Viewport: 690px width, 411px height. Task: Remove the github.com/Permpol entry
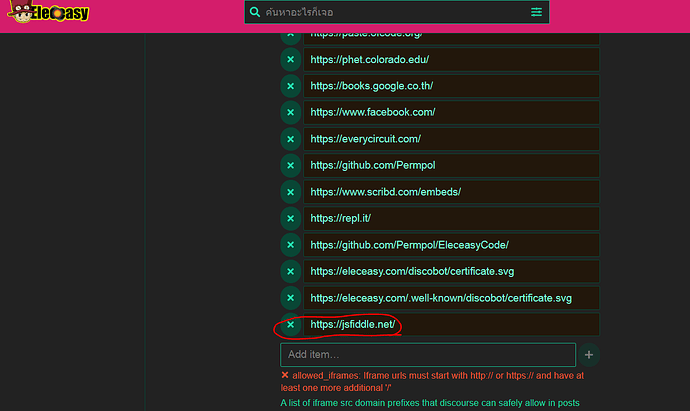point(290,165)
